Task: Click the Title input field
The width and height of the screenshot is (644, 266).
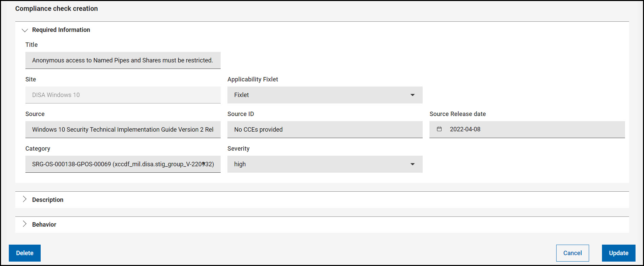Action: point(123,60)
